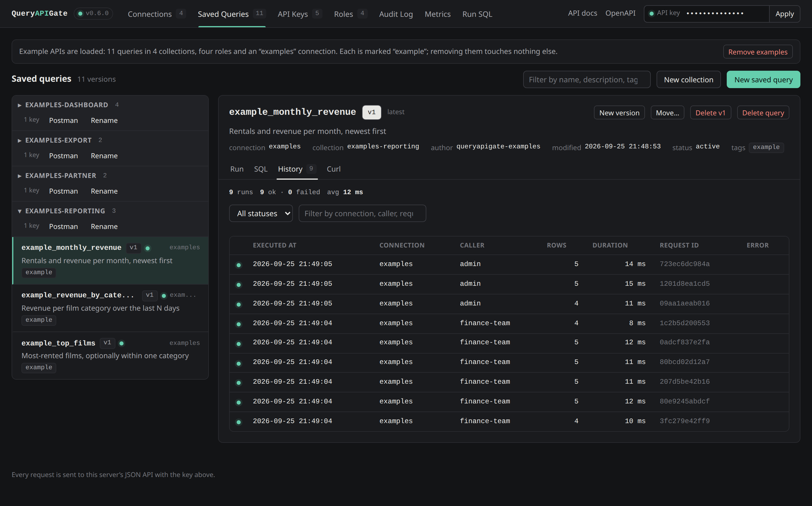812x506 pixels.
Task: Click the green status dot beside v0.6.0
Action: point(80,14)
